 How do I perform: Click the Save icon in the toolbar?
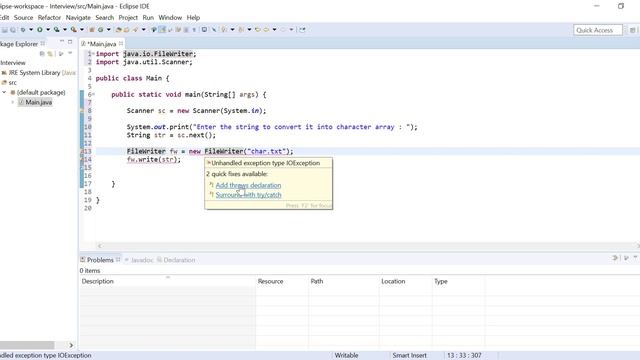(4, 30)
